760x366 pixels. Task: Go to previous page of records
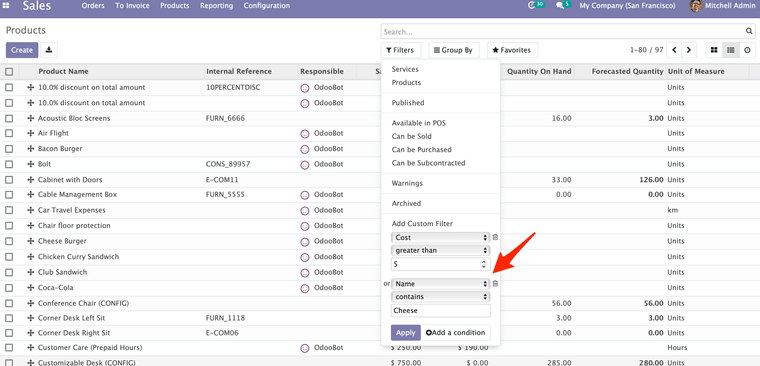[x=674, y=50]
